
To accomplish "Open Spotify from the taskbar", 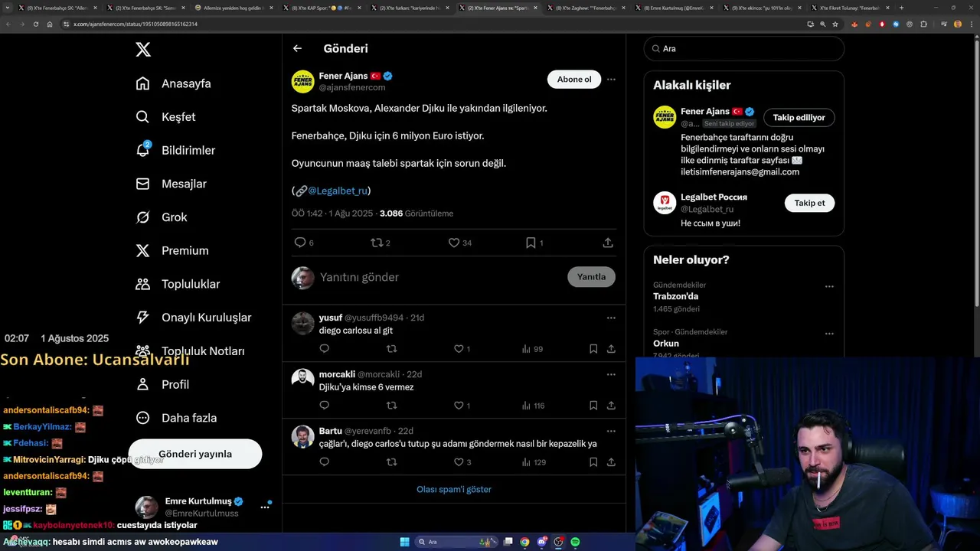I will pos(575,542).
